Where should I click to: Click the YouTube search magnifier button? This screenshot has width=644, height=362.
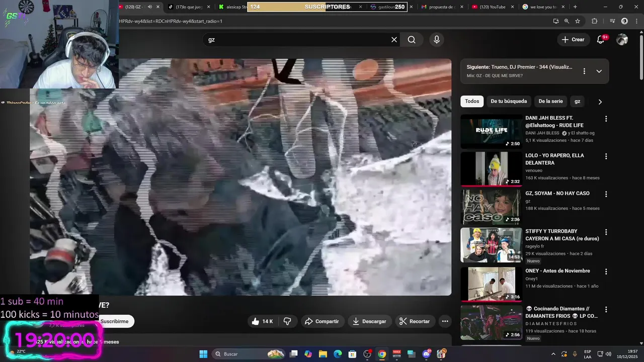point(412,40)
